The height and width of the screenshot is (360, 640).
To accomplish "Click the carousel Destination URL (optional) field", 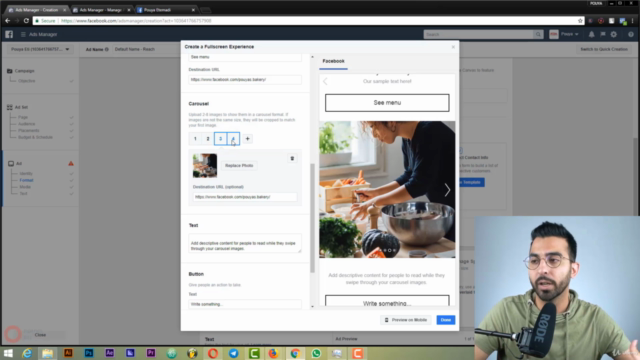I will tap(245, 197).
